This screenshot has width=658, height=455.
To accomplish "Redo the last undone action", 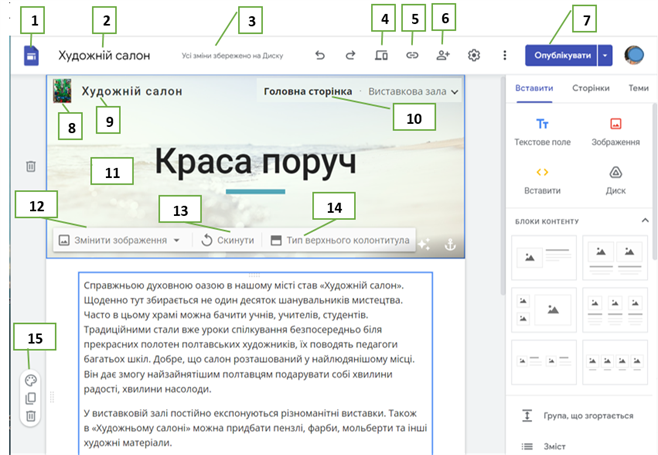I will pyautogui.click(x=350, y=56).
